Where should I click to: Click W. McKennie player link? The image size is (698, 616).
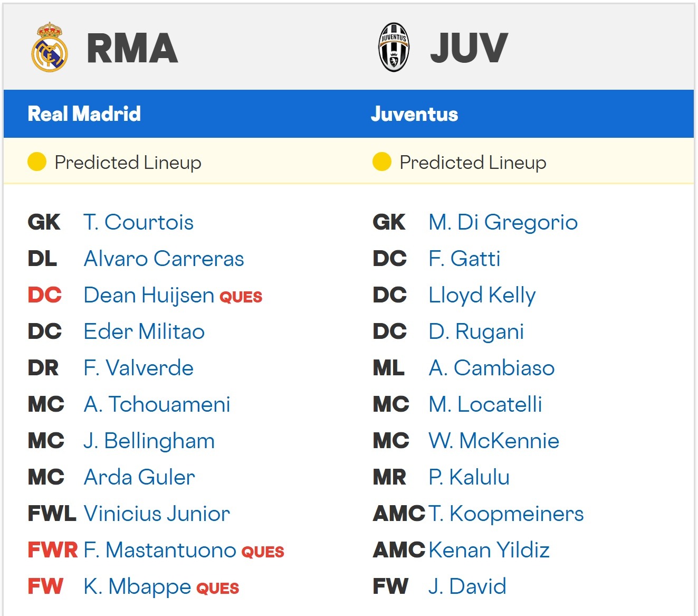coord(493,441)
